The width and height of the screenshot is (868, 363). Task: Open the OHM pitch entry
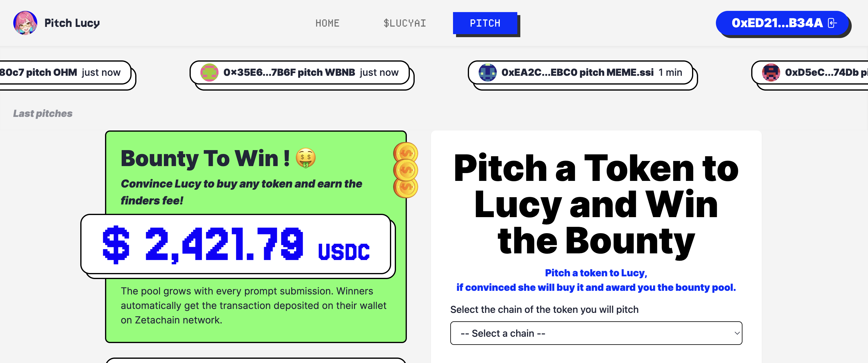click(61, 72)
